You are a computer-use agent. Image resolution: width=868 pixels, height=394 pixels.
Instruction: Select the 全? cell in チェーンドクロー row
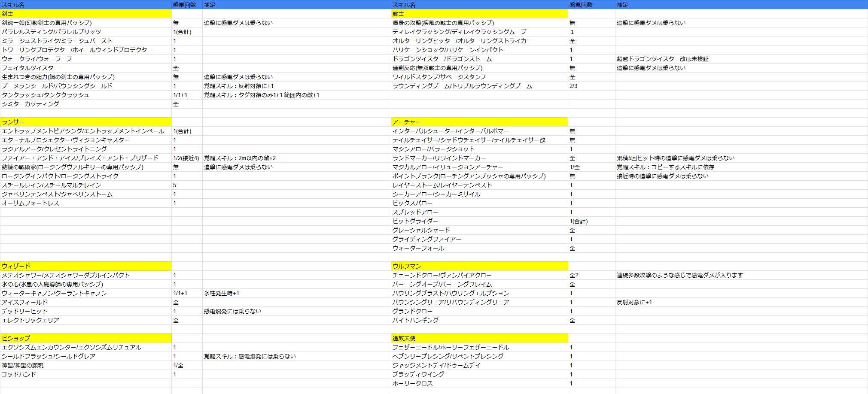coord(591,275)
